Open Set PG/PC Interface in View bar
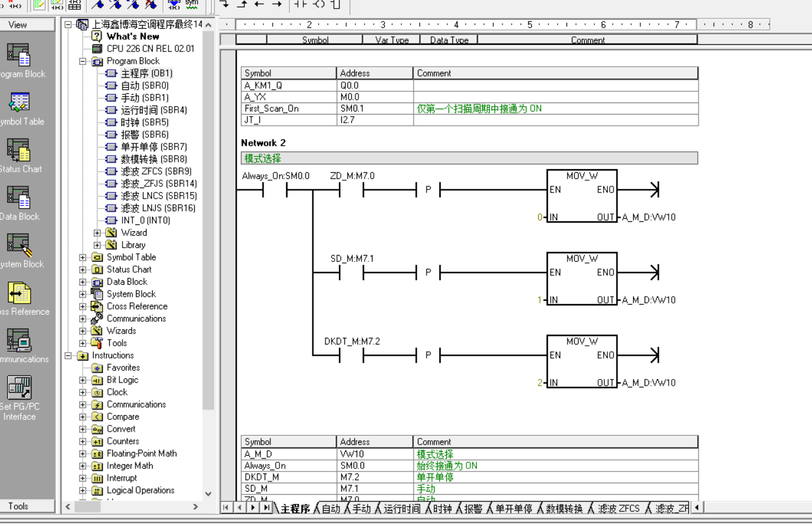The height and width of the screenshot is (531, 812). pyautogui.click(x=18, y=397)
